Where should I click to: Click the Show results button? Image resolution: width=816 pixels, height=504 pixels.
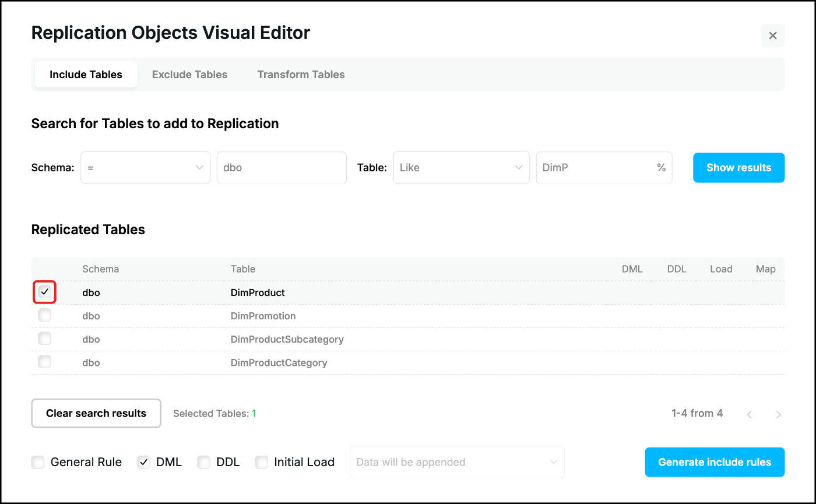(x=738, y=168)
